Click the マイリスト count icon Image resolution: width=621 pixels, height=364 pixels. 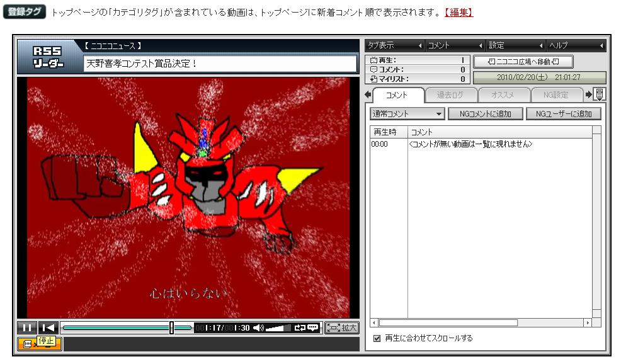pyautogui.click(x=373, y=79)
